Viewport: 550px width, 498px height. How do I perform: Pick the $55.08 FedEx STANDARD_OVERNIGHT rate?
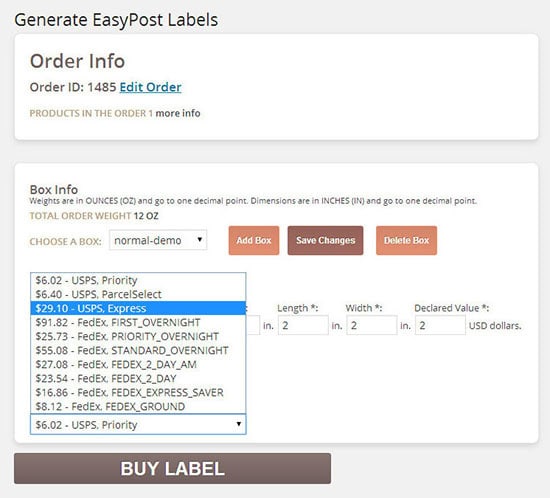click(138, 350)
